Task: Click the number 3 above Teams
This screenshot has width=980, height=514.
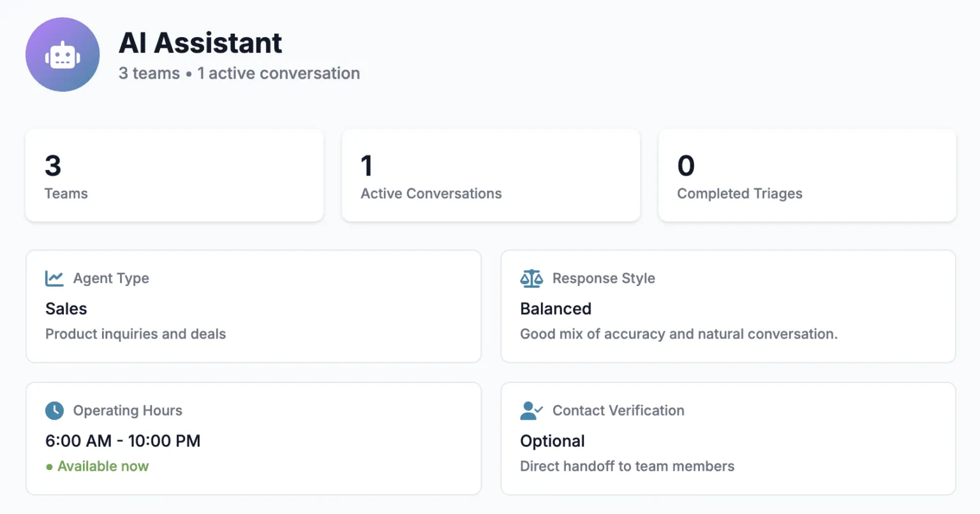Action: point(53,166)
